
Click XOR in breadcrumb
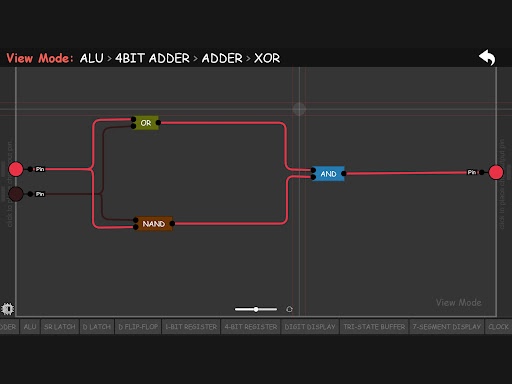tap(267, 58)
